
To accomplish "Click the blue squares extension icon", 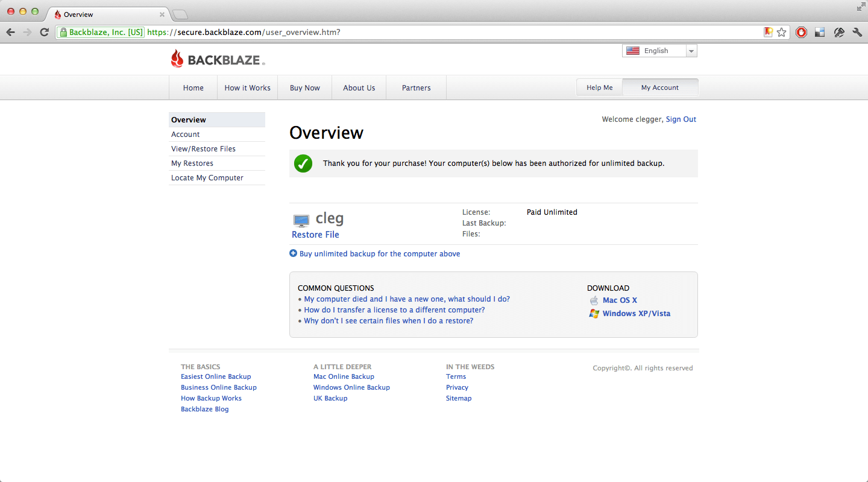I will (x=820, y=32).
